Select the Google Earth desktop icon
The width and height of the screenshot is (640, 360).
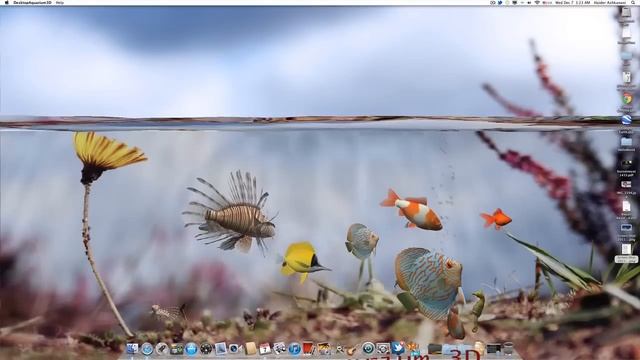[626, 120]
